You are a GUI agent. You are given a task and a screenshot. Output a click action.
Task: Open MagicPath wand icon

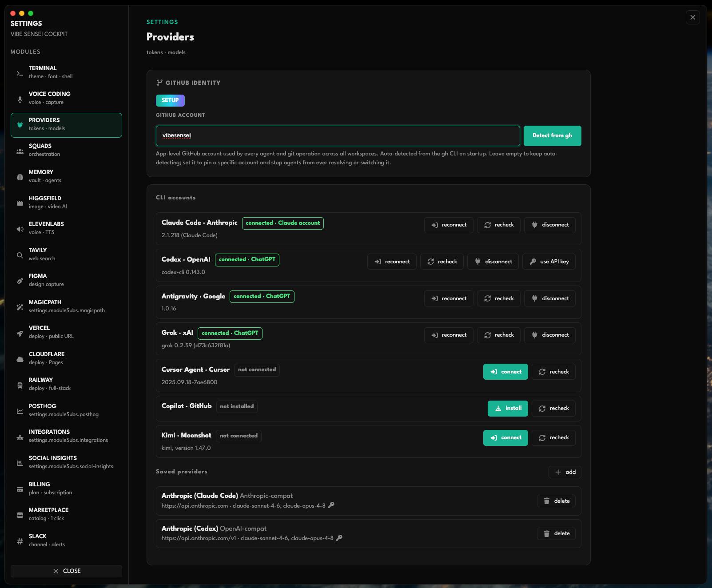pyautogui.click(x=20, y=307)
